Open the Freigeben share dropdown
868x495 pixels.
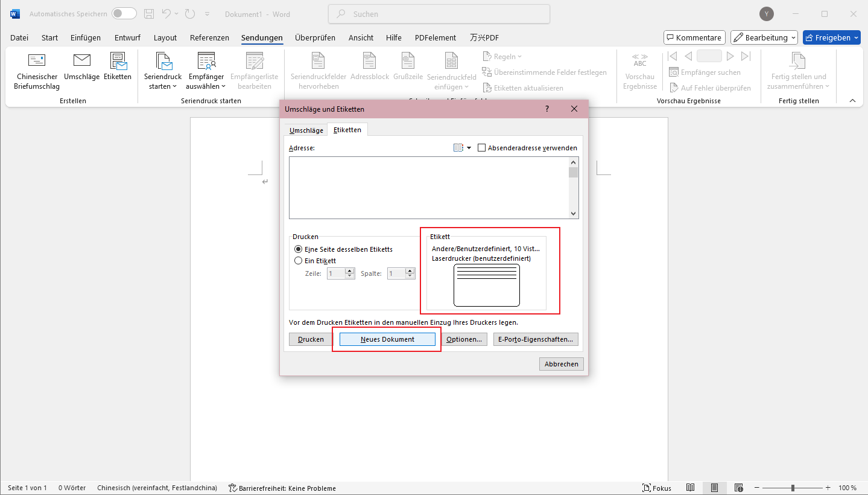pyautogui.click(x=831, y=37)
